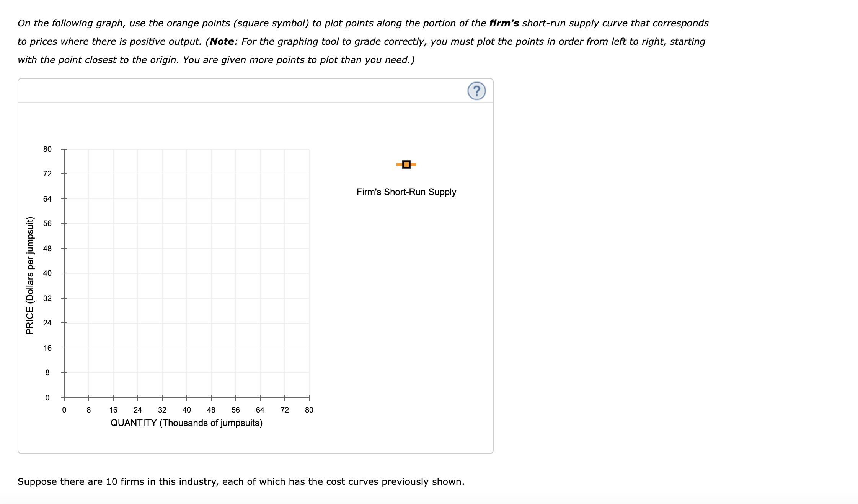Click the 72 quantity tick label
Viewport: 858px width, 504px height.
coord(285,410)
